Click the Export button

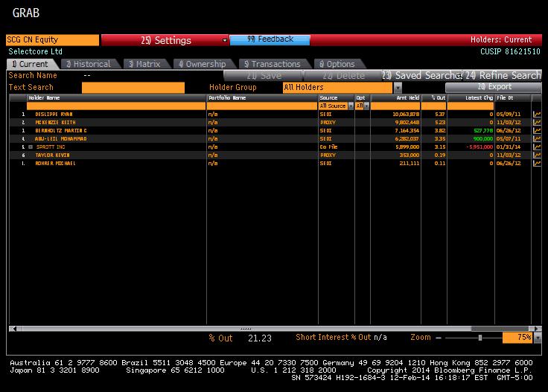click(x=494, y=87)
